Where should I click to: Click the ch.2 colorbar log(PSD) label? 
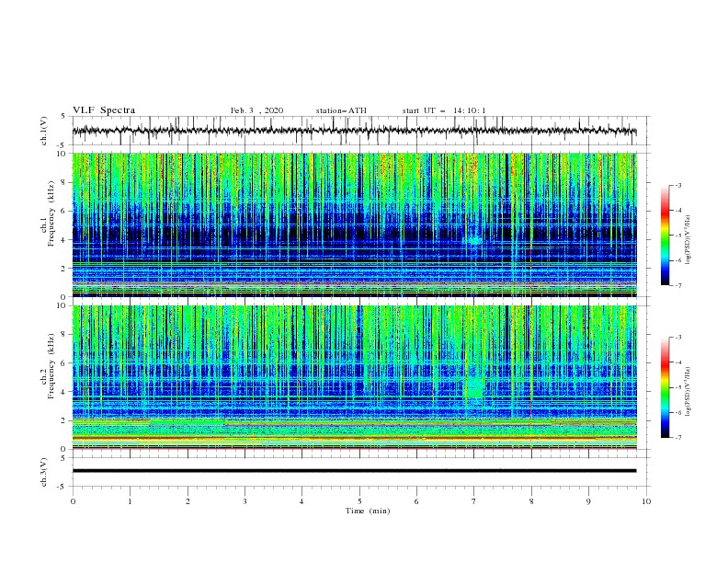coord(688,392)
